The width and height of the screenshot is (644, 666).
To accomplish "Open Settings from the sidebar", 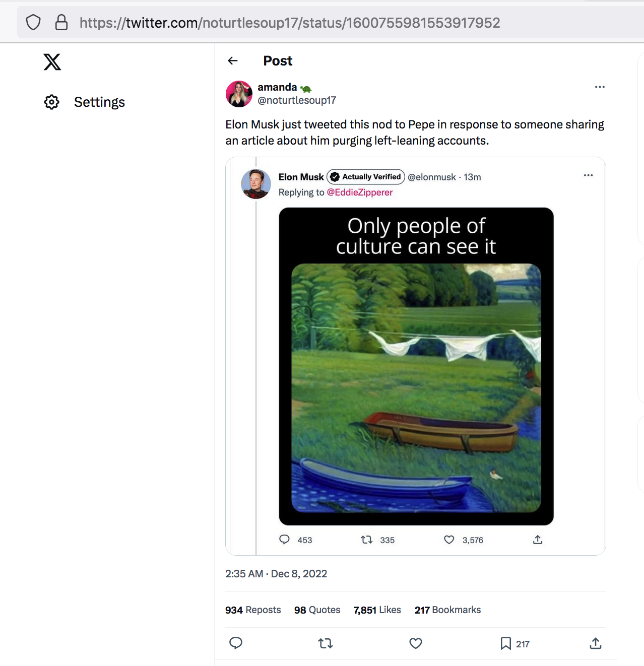I will (x=85, y=102).
